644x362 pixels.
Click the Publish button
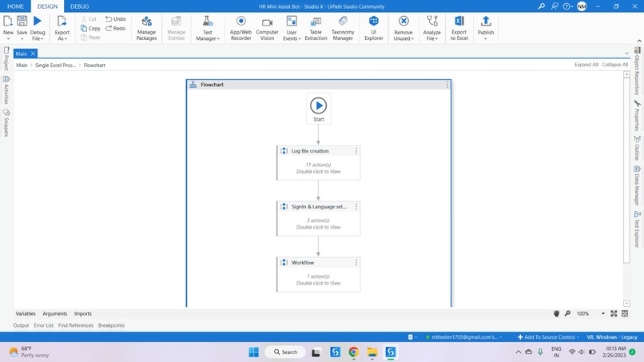pyautogui.click(x=486, y=27)
